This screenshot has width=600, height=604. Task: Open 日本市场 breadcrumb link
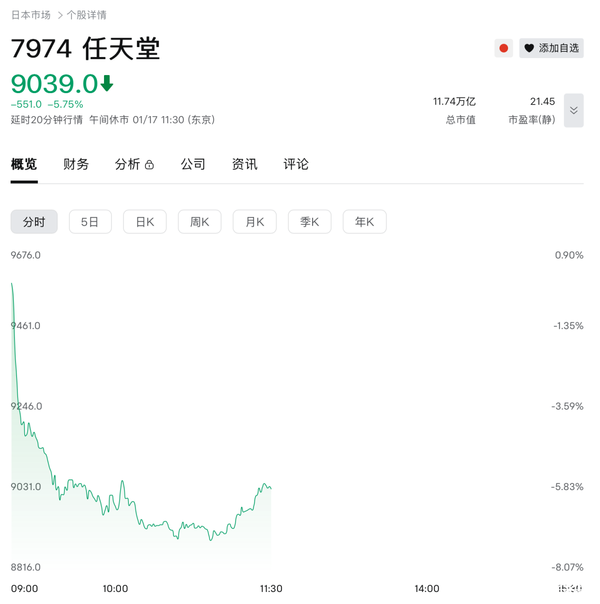[31, 15]
